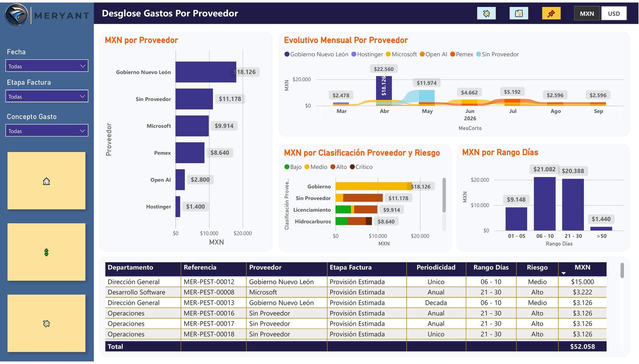Click the Licenciamiento category label in risk chart
Viewport: 639px width, 364px height.
click(312, 210)
